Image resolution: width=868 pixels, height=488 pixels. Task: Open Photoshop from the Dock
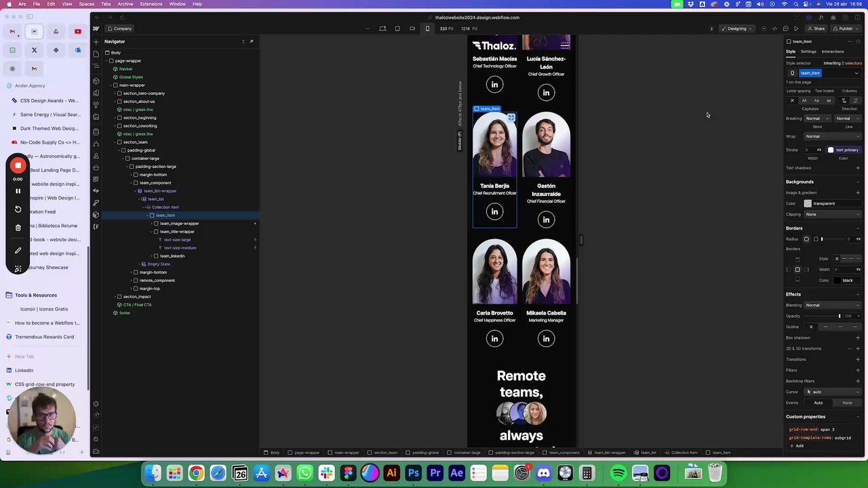tap(413, 473)
